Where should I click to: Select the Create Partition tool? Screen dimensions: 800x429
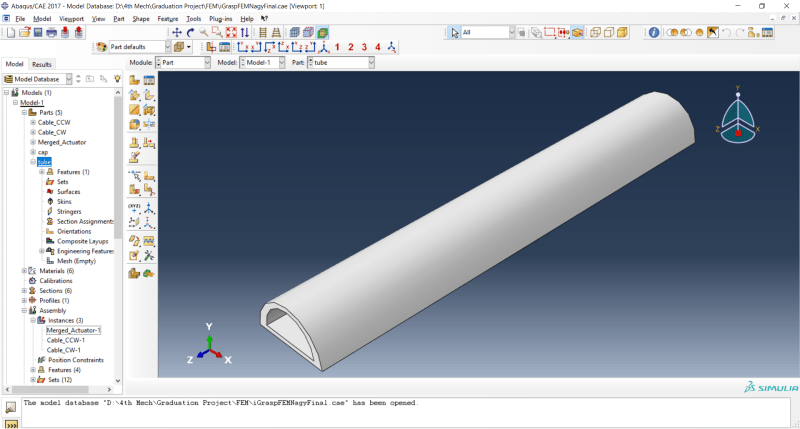pos(134,189)
